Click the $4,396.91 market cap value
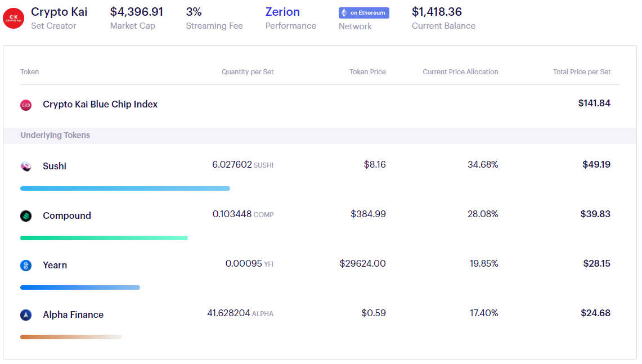Viewport: 642px width, 364px height. pyautogui.click(x=137, y=12)
